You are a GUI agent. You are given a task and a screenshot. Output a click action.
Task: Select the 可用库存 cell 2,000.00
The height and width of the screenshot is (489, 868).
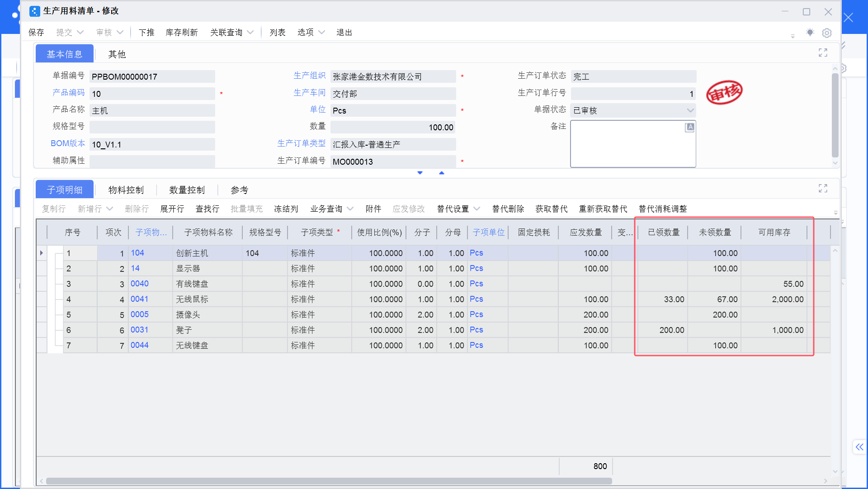pyautogui.click(x=774, y=299)
